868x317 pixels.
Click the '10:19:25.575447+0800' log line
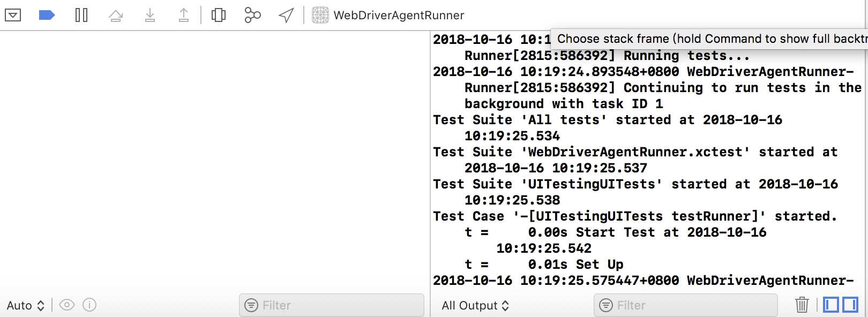pos(643,281)
